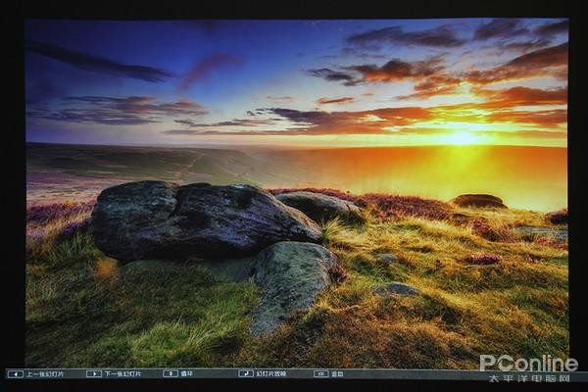
Task: Click the large dark boulder in photo
Action: pyautogui.click(x=196, y=220)
